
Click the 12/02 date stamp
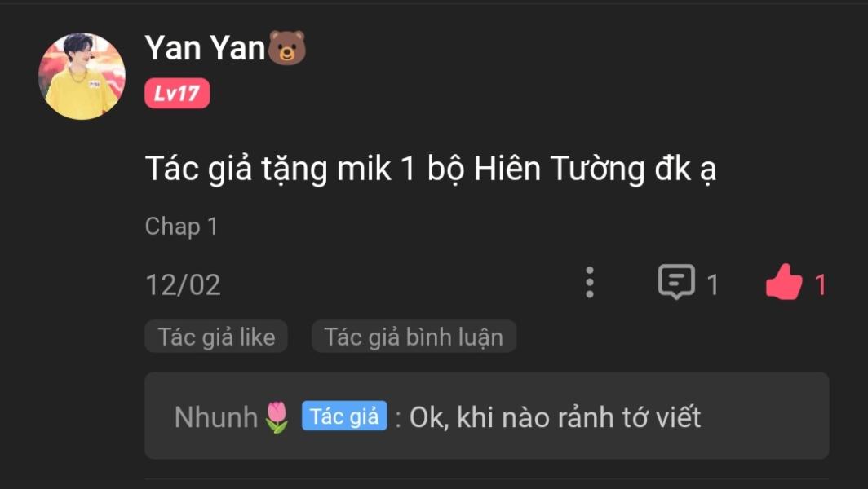click(184, 285)
